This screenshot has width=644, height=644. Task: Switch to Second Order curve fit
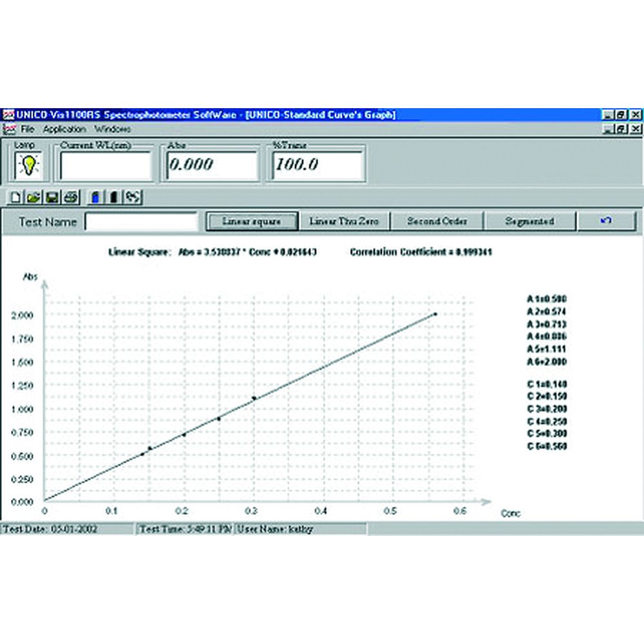437,221
